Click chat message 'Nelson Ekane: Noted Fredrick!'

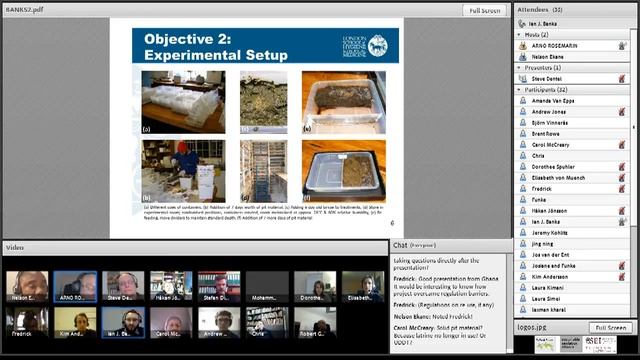433,316
